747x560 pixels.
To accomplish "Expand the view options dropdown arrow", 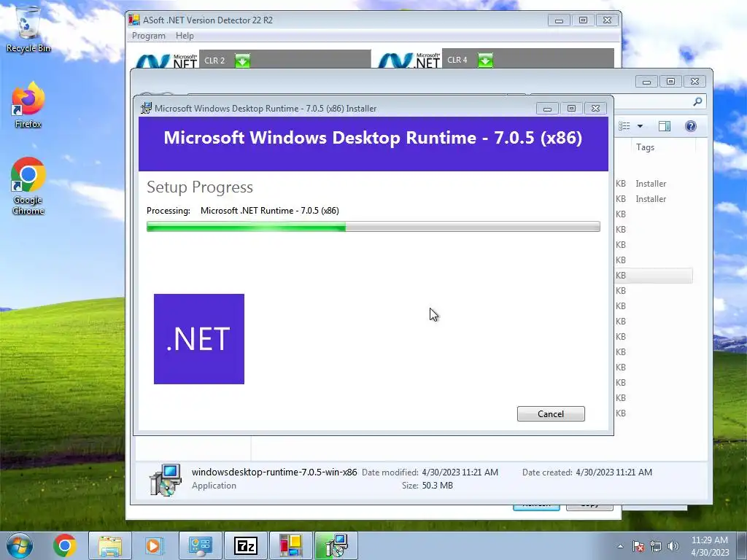I will click(640, 126).
